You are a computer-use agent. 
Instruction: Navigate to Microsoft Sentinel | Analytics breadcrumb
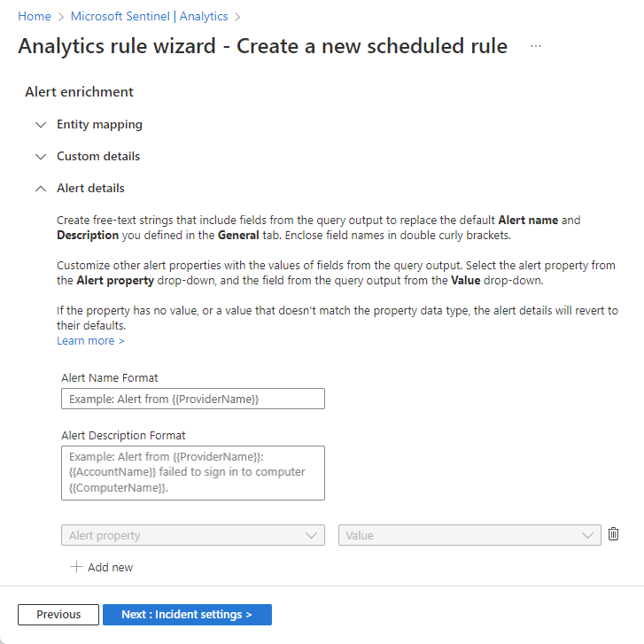(149, 16)
